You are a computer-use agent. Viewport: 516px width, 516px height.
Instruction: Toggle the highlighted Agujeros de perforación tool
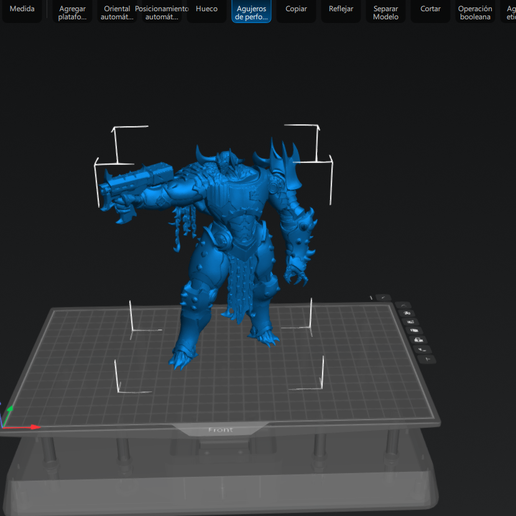click(251, 11)
